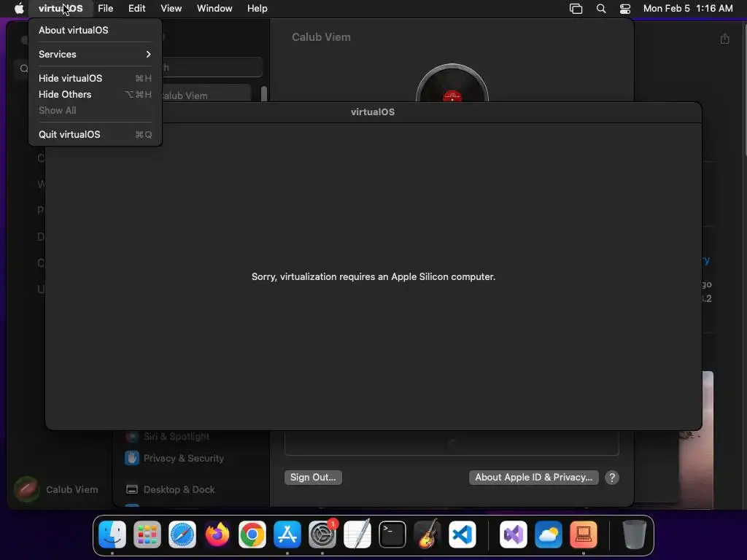747x560 pixels.
Task: Open System Settings from the Dock
Action: tap(322, 534)
